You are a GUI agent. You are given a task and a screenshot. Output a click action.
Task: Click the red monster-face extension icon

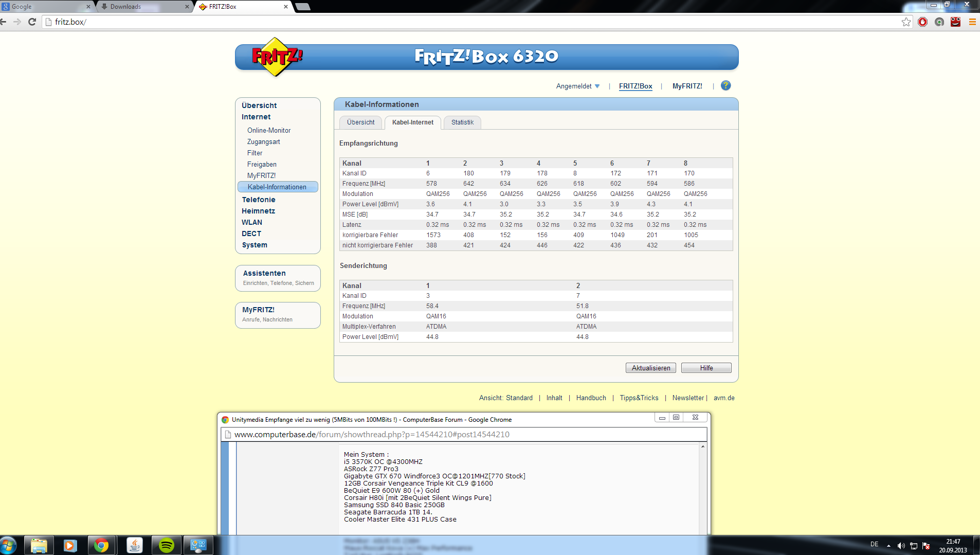[956, 22]
